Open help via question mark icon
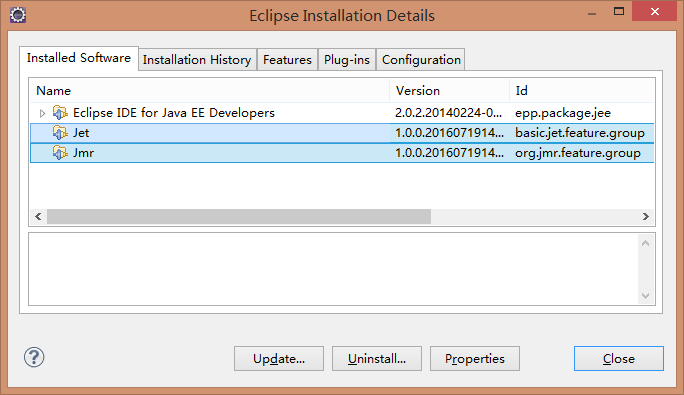Image resolution: width=684 pixels, height=395 pixels. coord(34,357)
